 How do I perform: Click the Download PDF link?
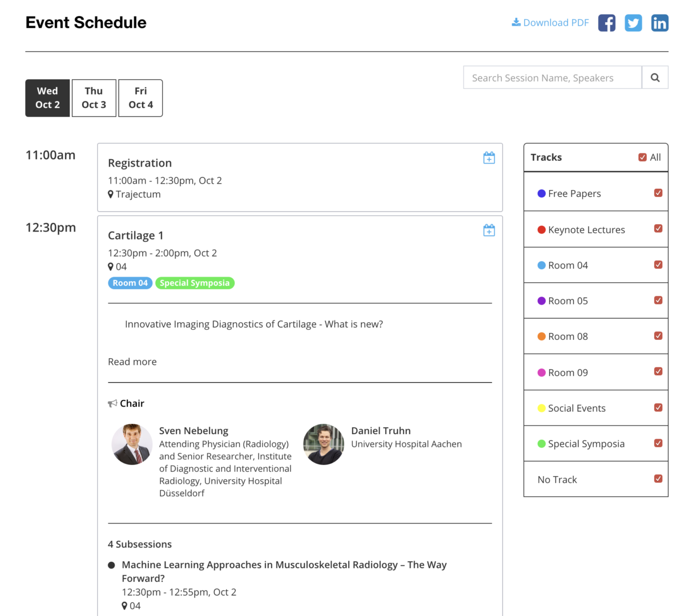tap(550, 23)
